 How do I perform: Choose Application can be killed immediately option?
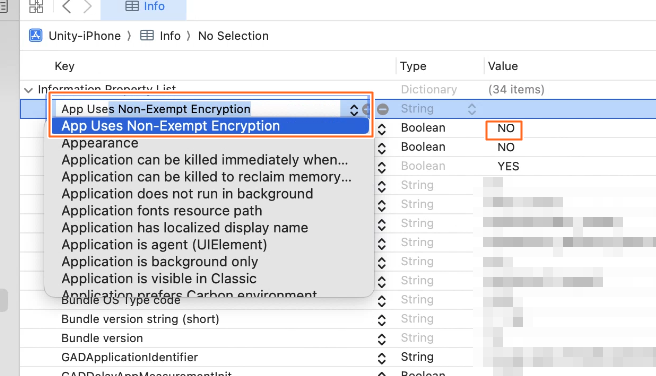(205, 160)
